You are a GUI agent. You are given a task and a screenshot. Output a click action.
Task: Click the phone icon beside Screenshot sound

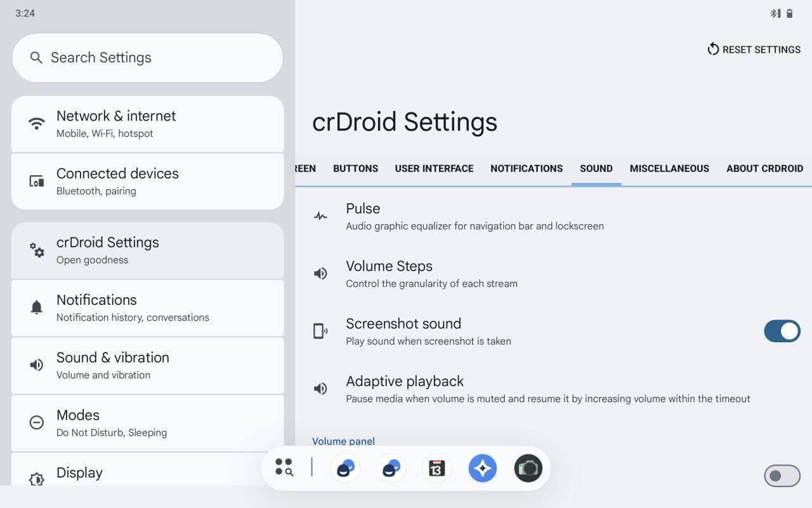320,331
